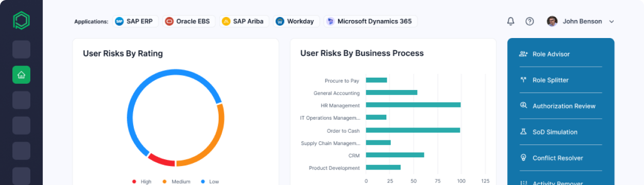Click the 'Applications:' label
This screenshot has width=644, height=185.
pos(91,22)
